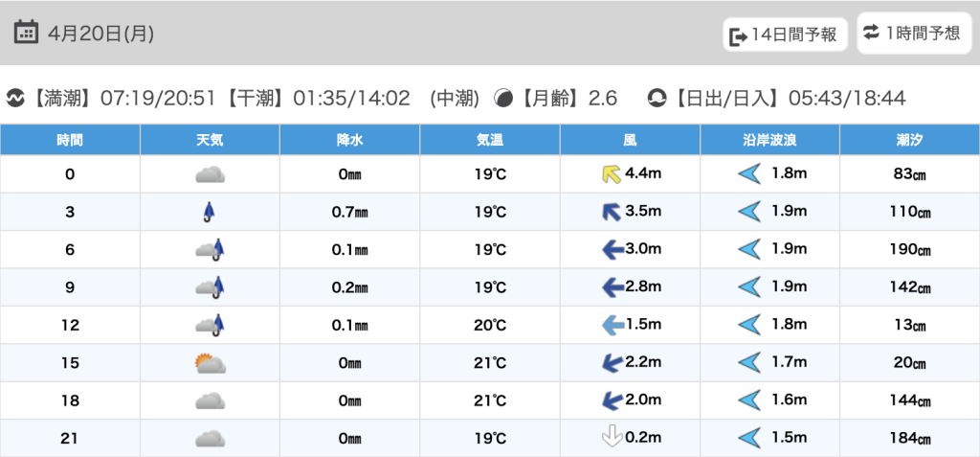Click the 190cm tide value cell
Image resolution: width=980 pixels, height=457 pixels.
[909, 250]
